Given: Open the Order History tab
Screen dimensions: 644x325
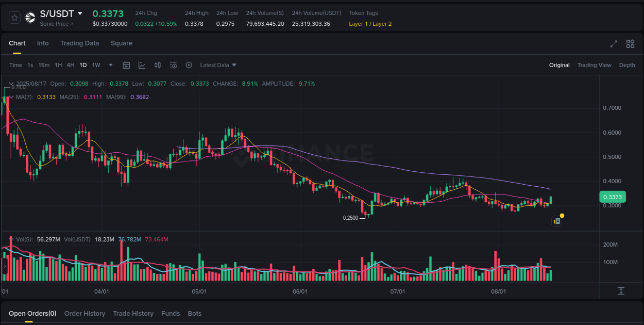Looking at the screenshot, I should click(84, 313).
